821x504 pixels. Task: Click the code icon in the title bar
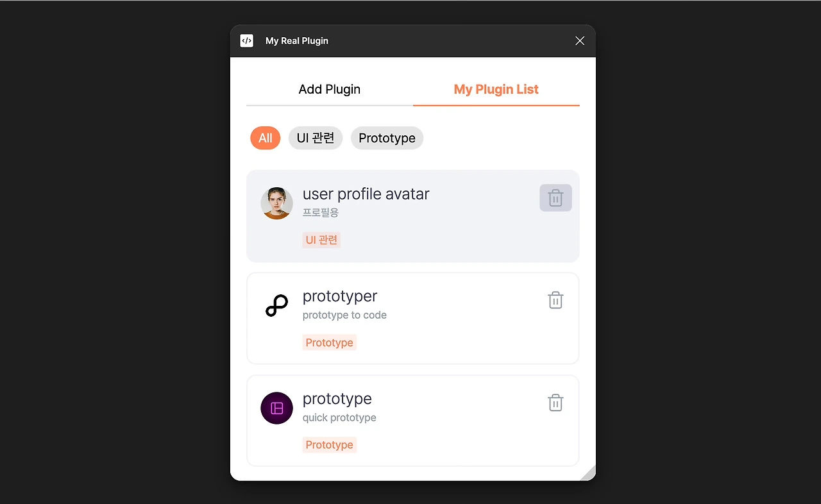(247, 40)
